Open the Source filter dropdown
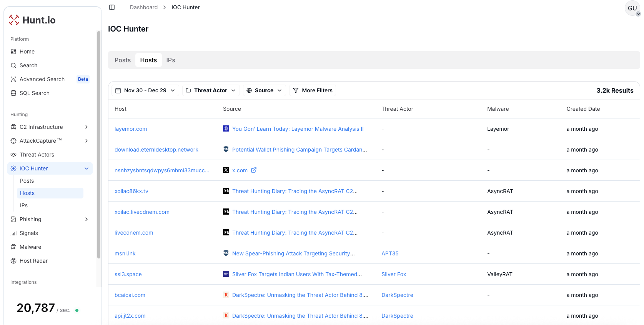 click(264, 90)
